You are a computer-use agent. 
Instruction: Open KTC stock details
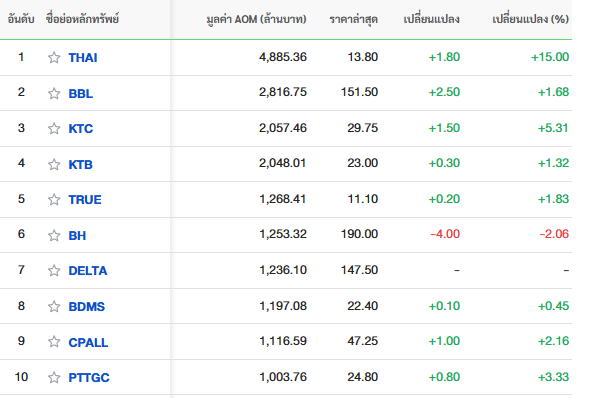click(80, 129)
